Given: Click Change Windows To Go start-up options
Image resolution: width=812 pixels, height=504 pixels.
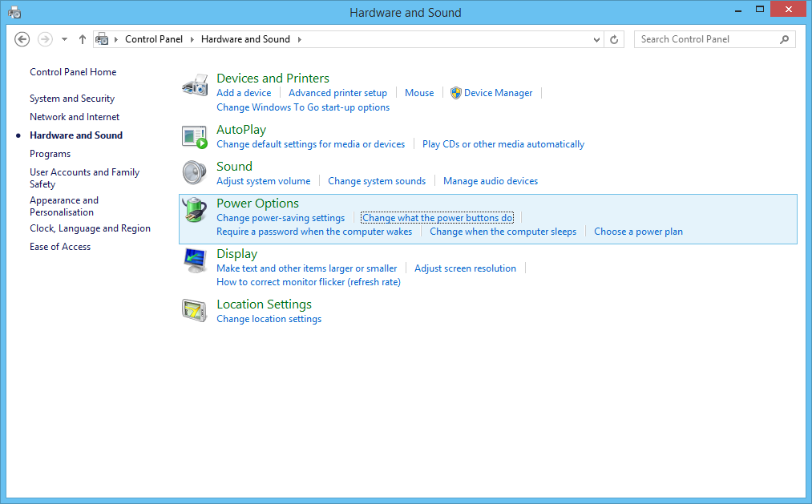Looking at the screenshot, I should (303, 107).
